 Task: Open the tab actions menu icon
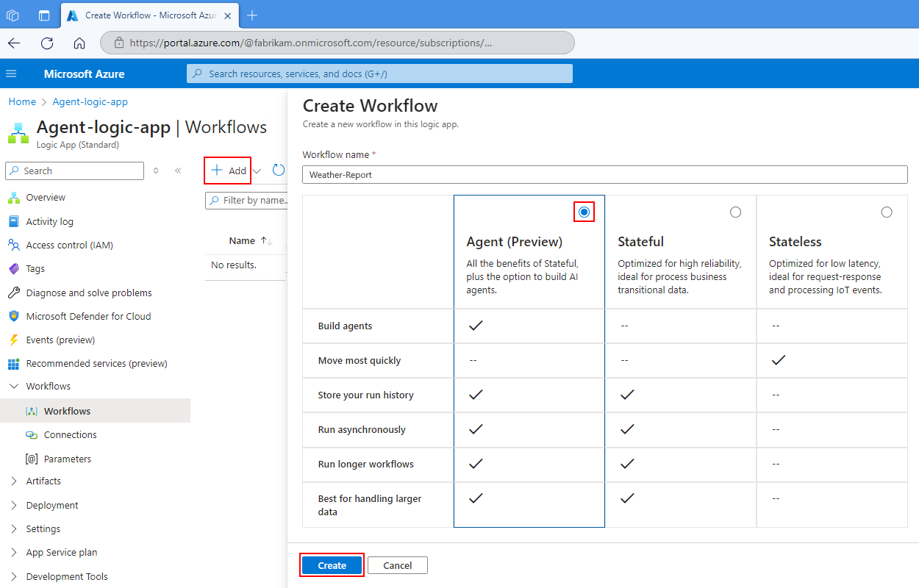pyautogui.click(x=44, y=15)
